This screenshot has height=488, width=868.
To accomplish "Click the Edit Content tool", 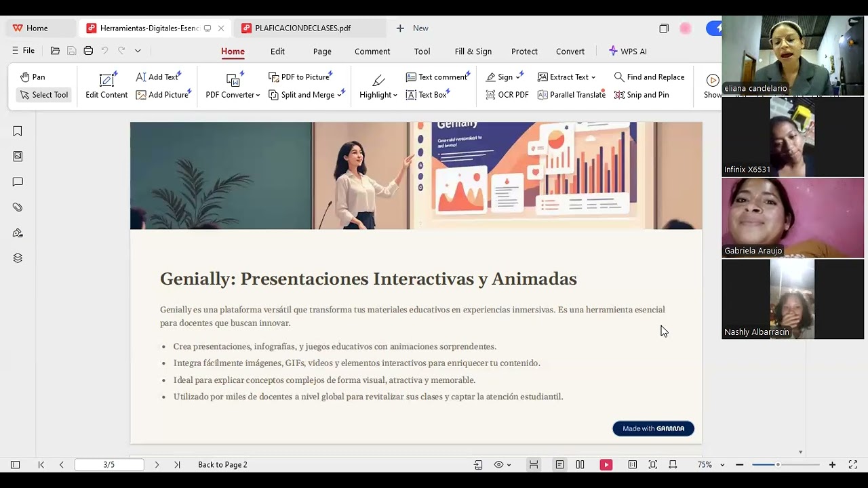I will (x=106, y=86).
